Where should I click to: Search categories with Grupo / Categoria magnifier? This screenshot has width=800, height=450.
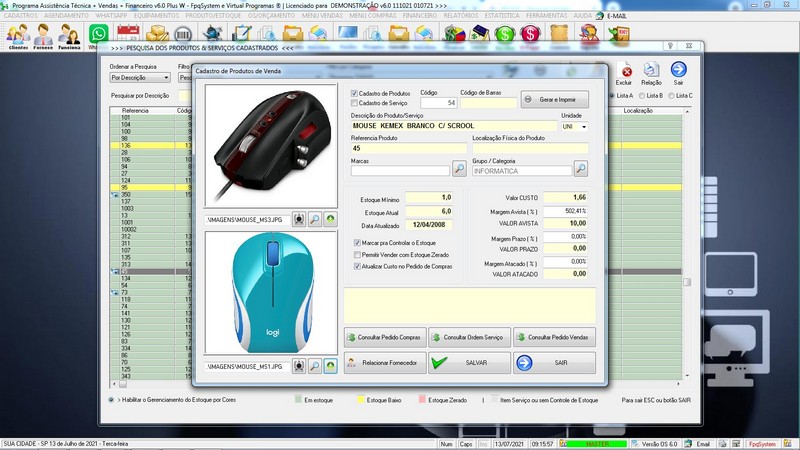point(581,169)
